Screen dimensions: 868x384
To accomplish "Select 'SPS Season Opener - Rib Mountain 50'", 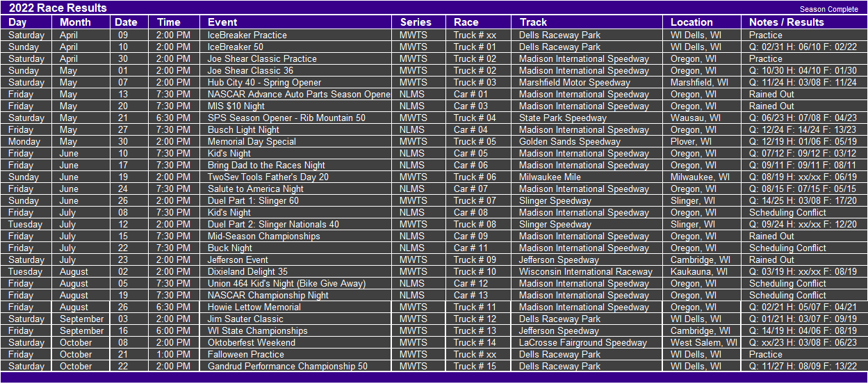I will point(286,118).
